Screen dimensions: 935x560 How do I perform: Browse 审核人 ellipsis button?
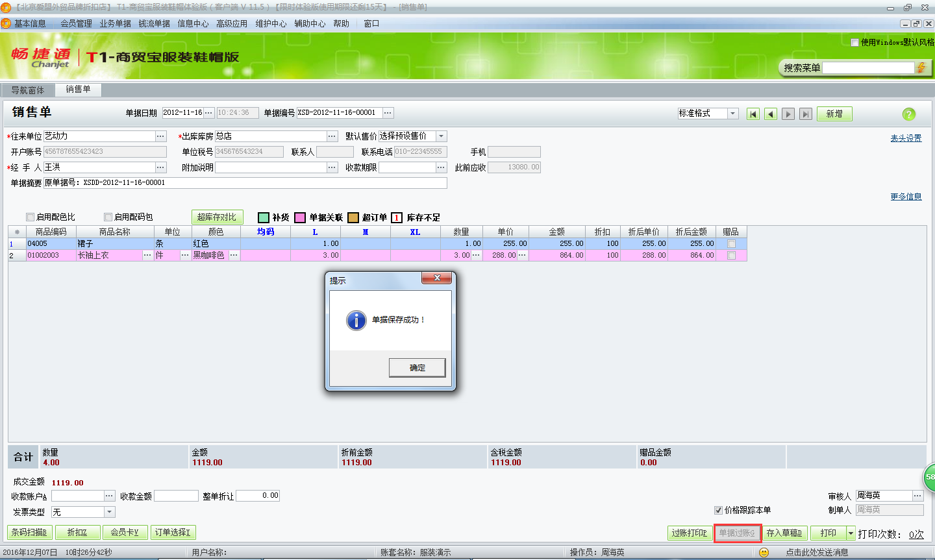[917, 496]
